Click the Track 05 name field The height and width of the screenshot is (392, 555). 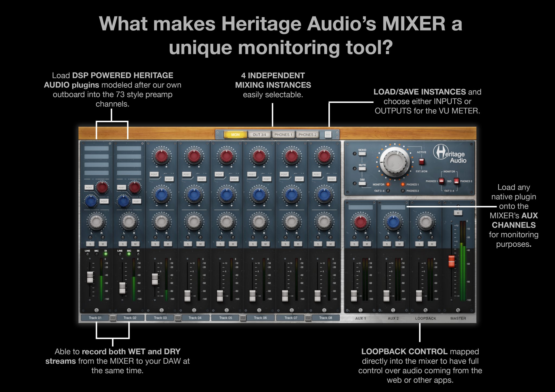point(225,318)
